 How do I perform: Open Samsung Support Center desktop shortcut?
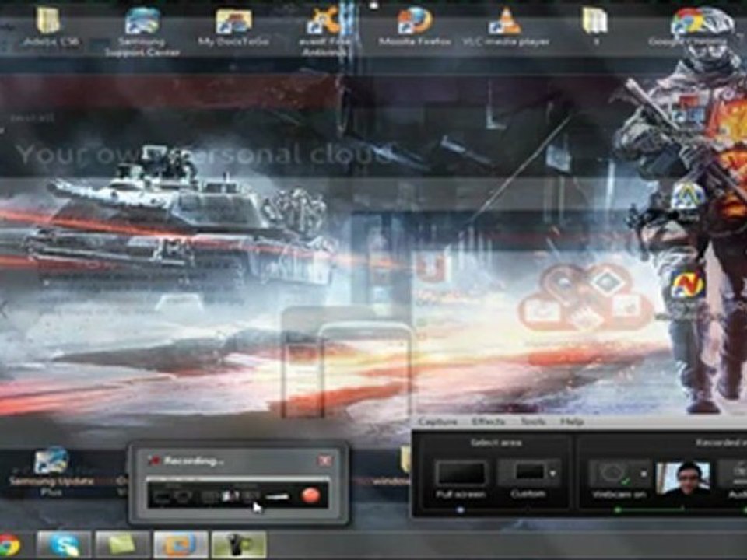(142, 33)
